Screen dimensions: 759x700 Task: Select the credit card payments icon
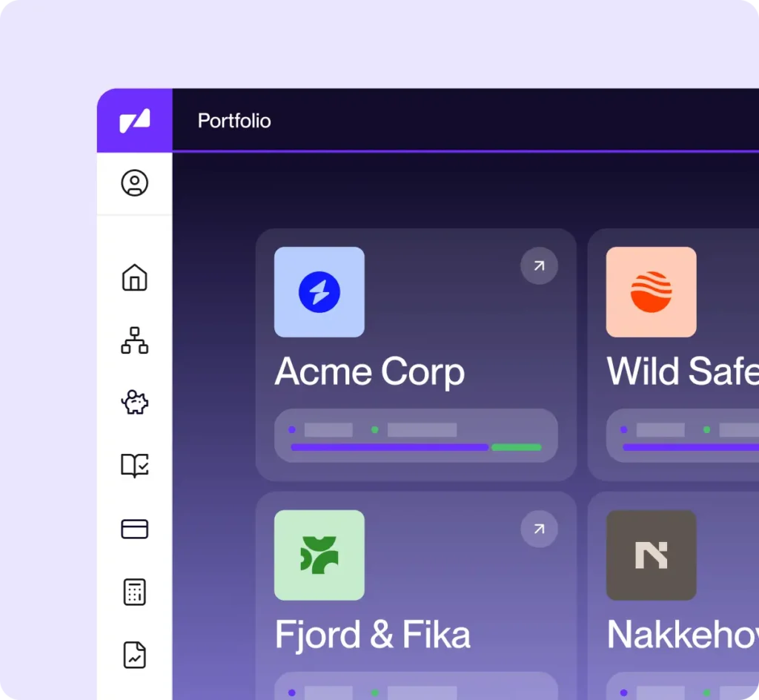pyautogui.click(x=134, y=529)
